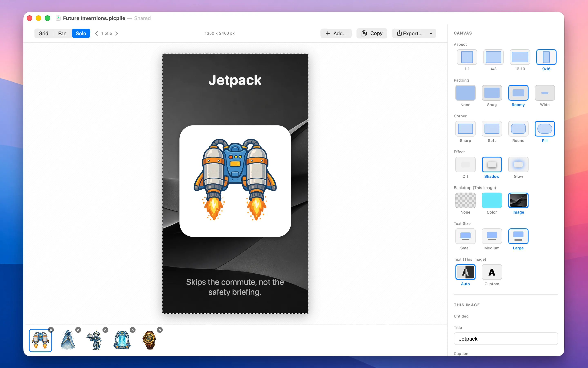Remove the jetpack thumbnail with its X
Screen dimensions: 588x368
[51, 330]
